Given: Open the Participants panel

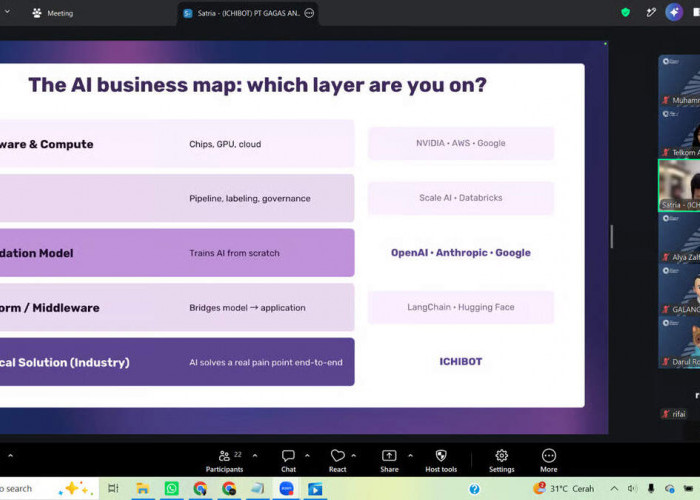Looking at the screenshot, I should 224,461.
